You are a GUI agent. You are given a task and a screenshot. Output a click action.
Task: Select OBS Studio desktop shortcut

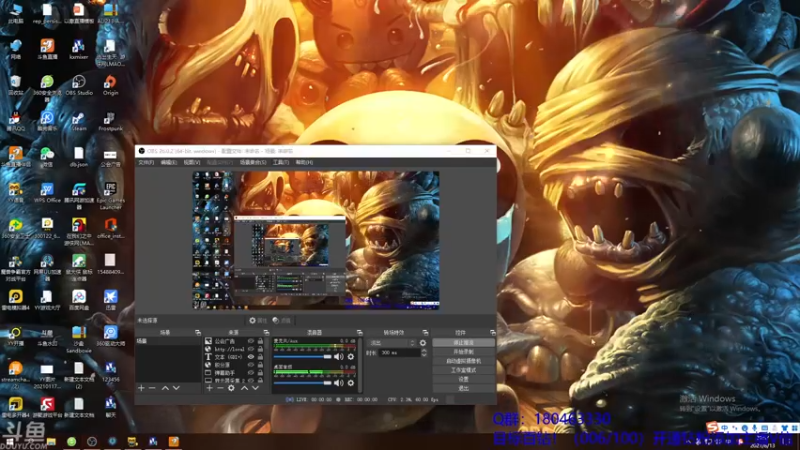79,86
